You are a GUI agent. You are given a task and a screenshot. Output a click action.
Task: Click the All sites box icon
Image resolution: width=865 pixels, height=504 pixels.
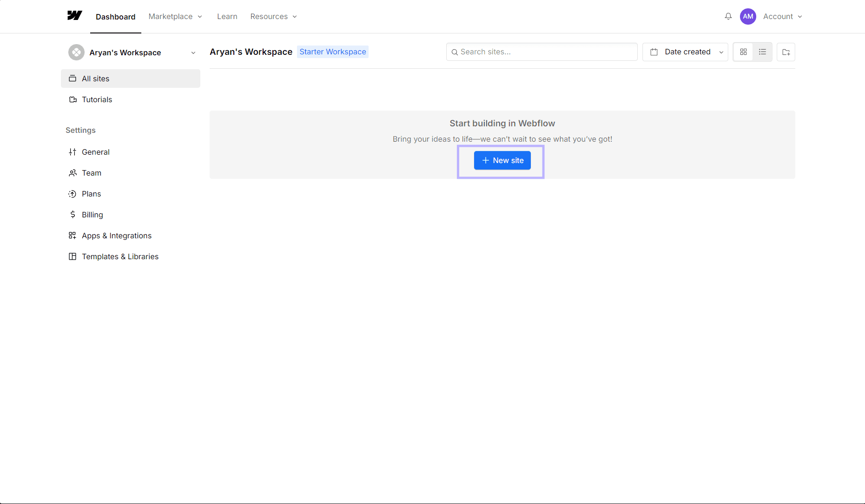pyautogui.click(x=73, y=79)
